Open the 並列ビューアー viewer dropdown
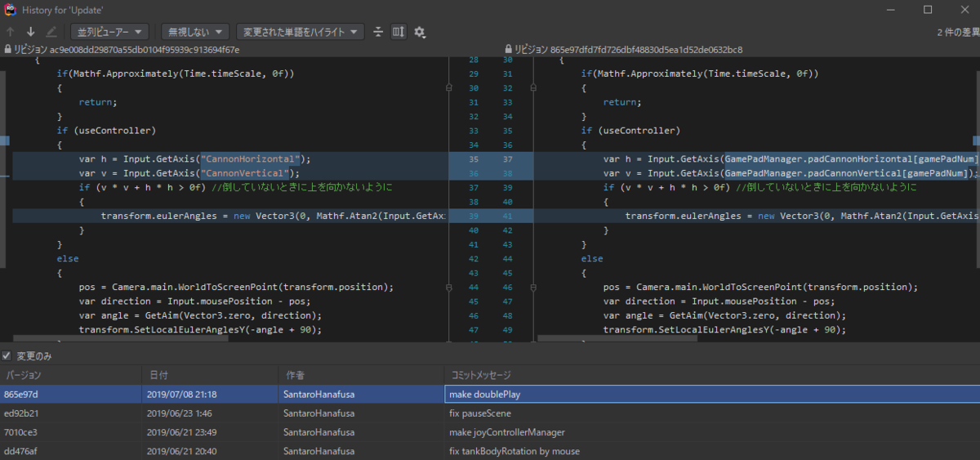The height and width of the screenshot is (460, 980). 109,32
